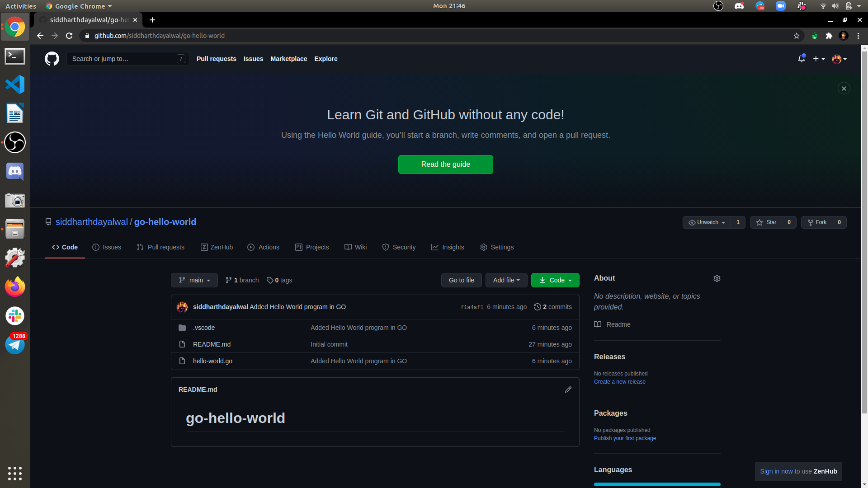The height and width of the screenshot is (488, 868).
Task: Open the notifications bell
Action: pyautogui.click(x=801, y=59)
